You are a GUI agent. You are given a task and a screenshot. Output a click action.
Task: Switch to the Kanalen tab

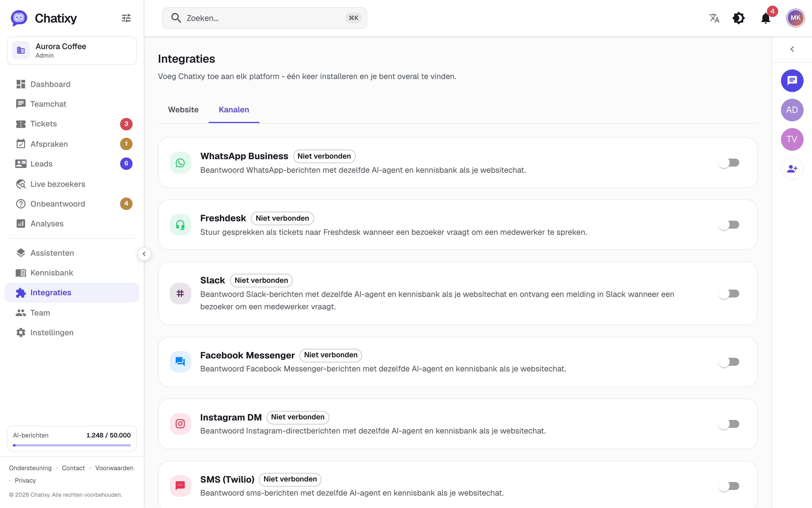click(x=234, y=110)
